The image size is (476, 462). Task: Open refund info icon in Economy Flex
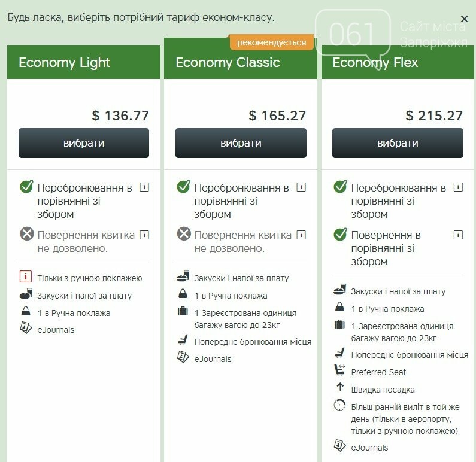pyautogui.click(x=458, y=235)
